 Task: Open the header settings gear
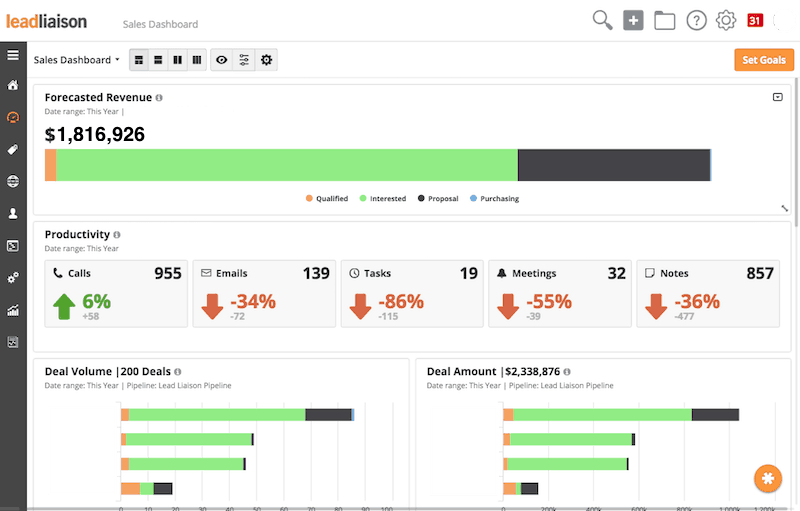pos(726,21)
